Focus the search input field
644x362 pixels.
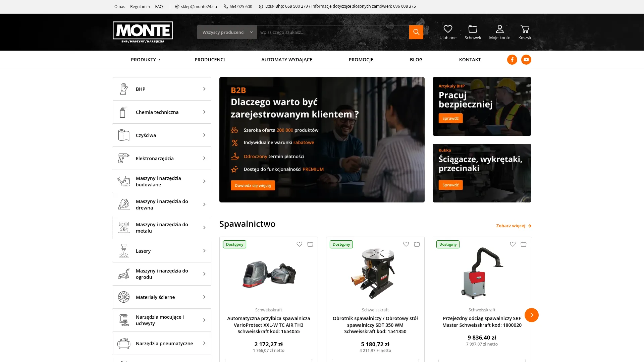coord(333,32)
